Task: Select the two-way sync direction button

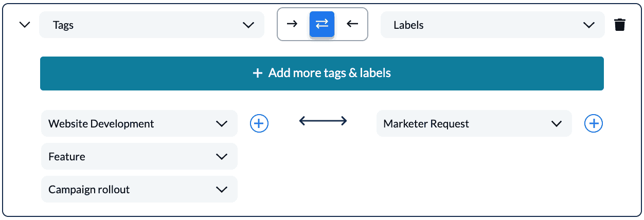Action: coord(322,24)
